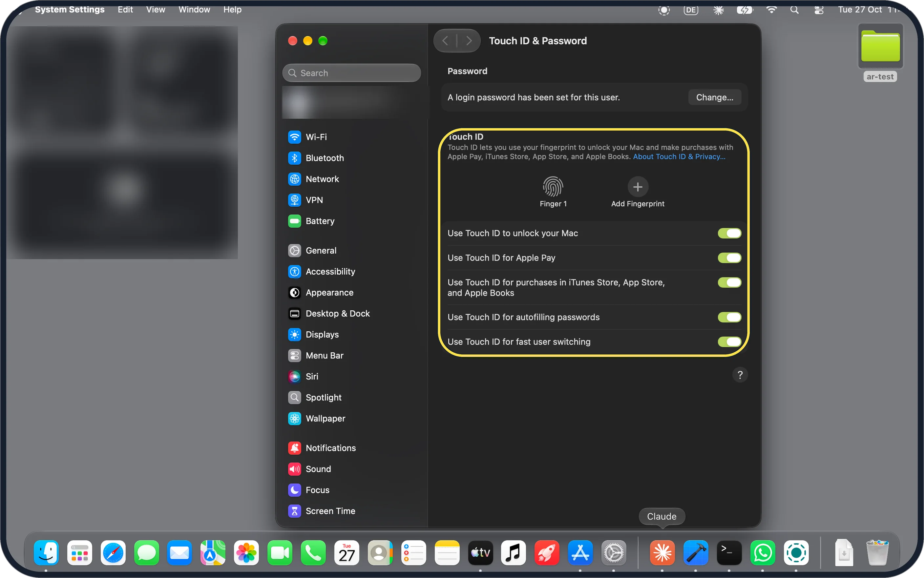Launch Safari from the Dock
This screenshot has width=924, height=578.
tap(113, 553)
